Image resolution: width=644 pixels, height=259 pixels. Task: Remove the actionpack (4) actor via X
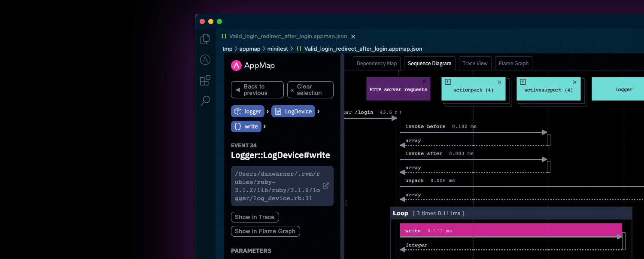[499, 82]
